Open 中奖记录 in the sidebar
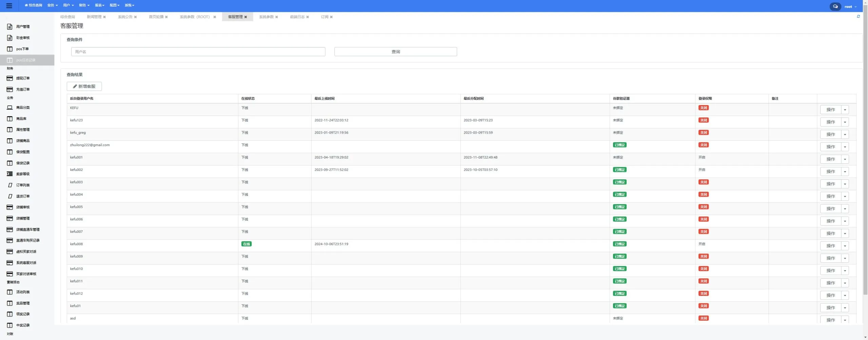868x340 pixels. click(23, 325)
